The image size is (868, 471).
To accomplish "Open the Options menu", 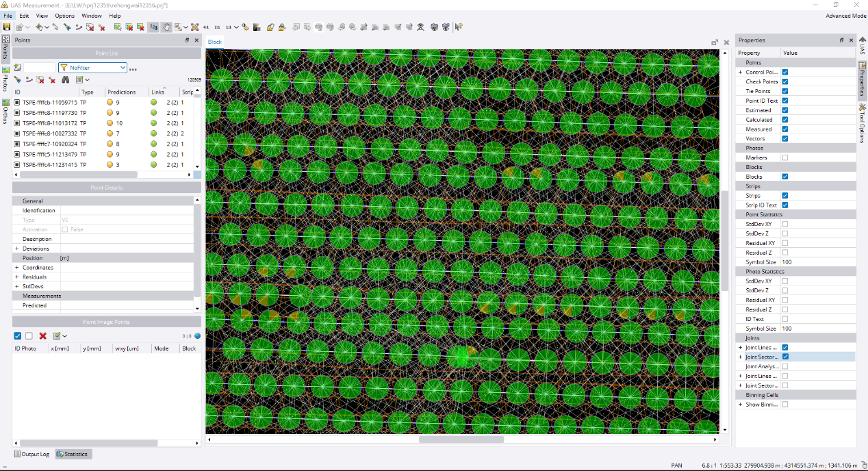I will click(x=64, y=16).
